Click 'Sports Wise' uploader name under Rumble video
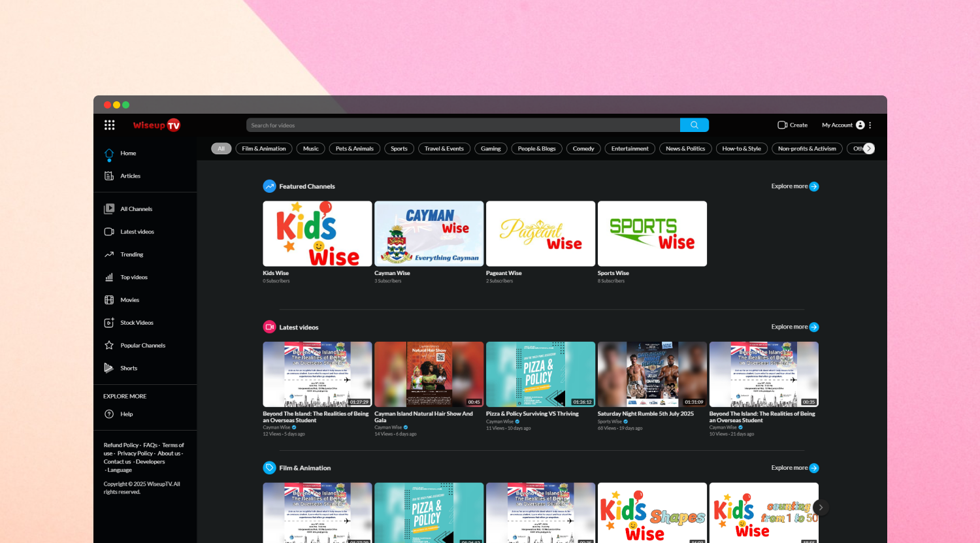The width and height of the screenshot is (980, 543). [x=610, y=421]
